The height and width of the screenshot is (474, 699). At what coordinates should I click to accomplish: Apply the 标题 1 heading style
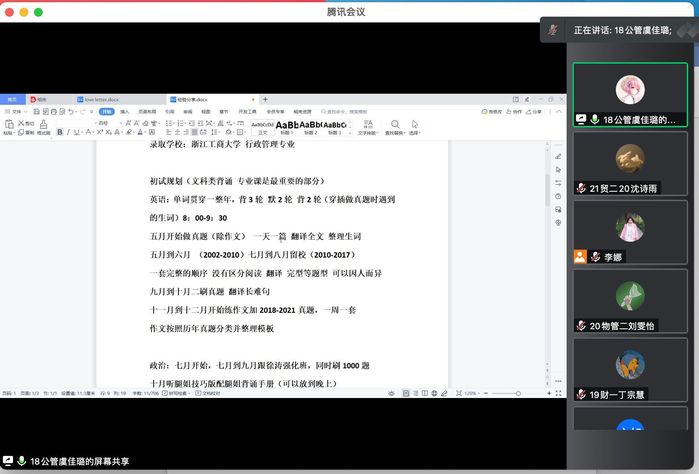click(287, 125)
